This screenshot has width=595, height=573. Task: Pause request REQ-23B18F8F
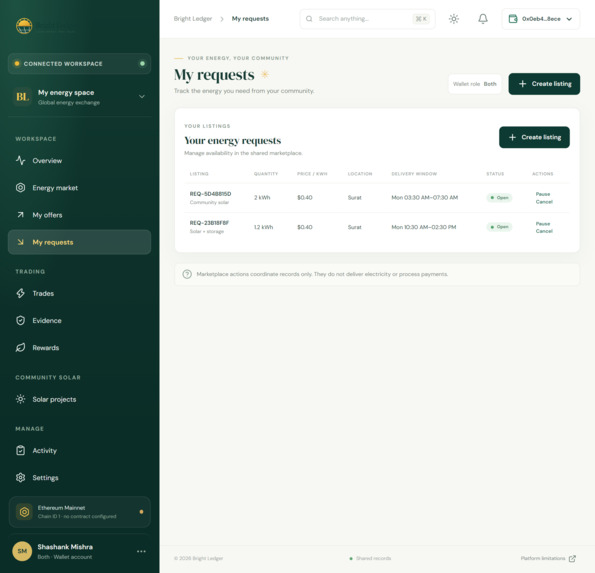[x=543, y=224]
